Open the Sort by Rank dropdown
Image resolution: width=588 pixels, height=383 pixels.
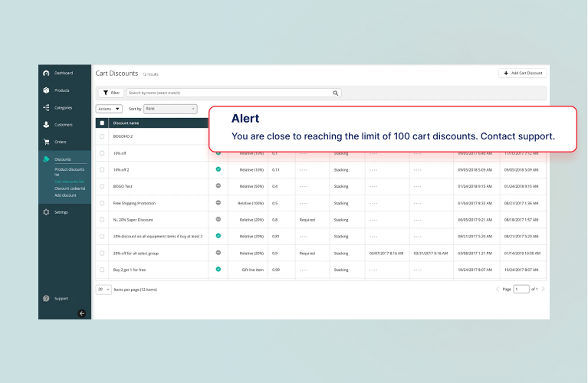[170, 109]
